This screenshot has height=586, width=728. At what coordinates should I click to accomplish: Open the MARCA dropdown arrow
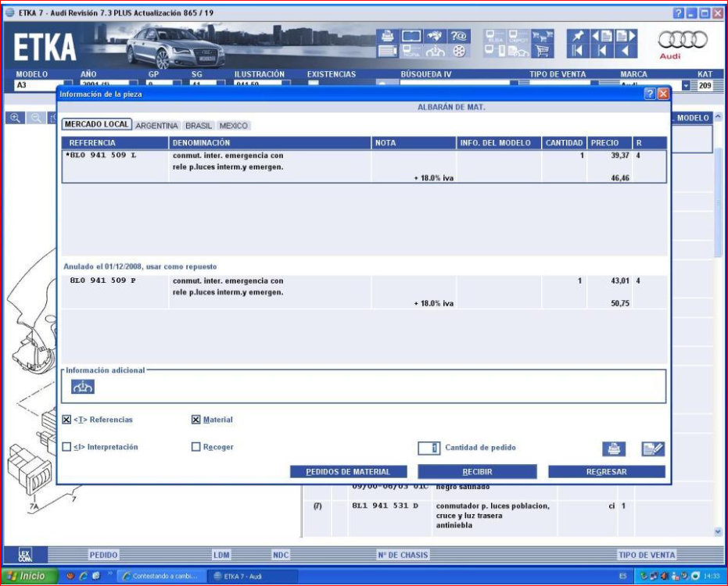click(686, 86)
